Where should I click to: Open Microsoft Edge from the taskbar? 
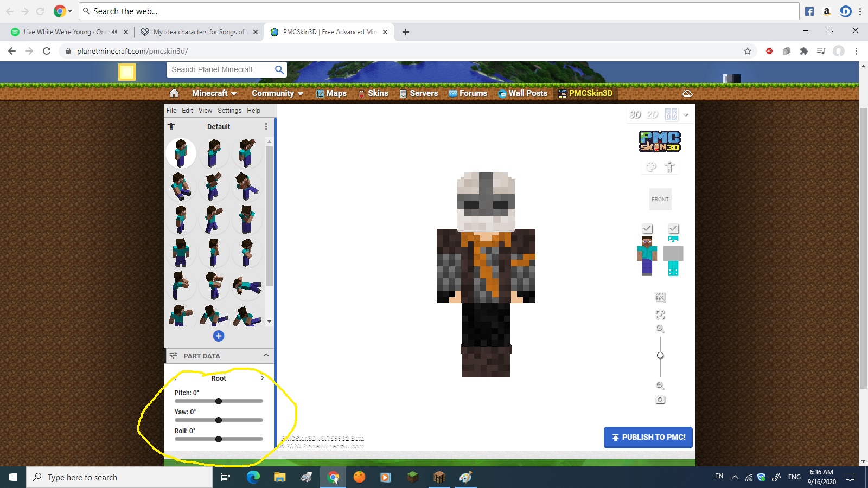click(x=253, y=477)
